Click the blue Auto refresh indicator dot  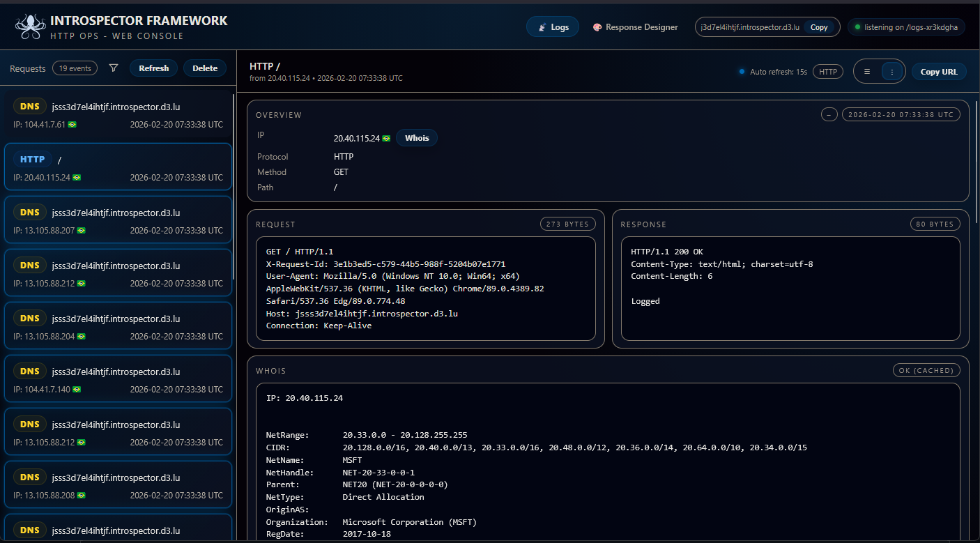[x=742, y=71]
